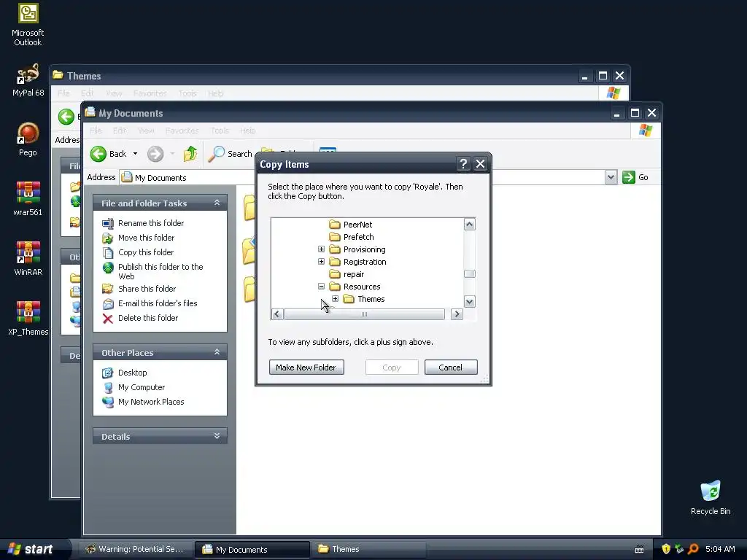Close the Copy Items dialog
This screenshot has height=560, width=747.
coord(480,164)
